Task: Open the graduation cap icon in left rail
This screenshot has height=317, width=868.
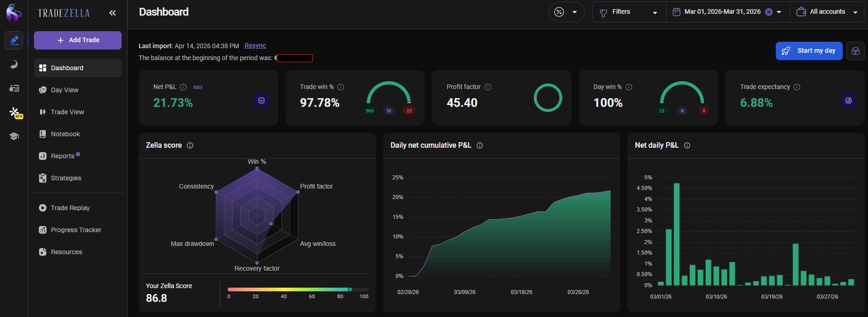Action: tap(14, 136)
